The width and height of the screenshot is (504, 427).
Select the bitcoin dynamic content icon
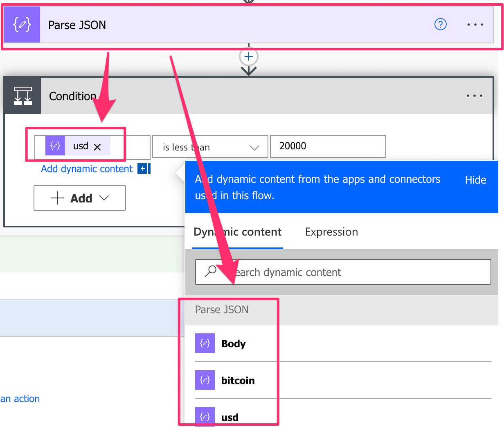(x=205, y=380)
